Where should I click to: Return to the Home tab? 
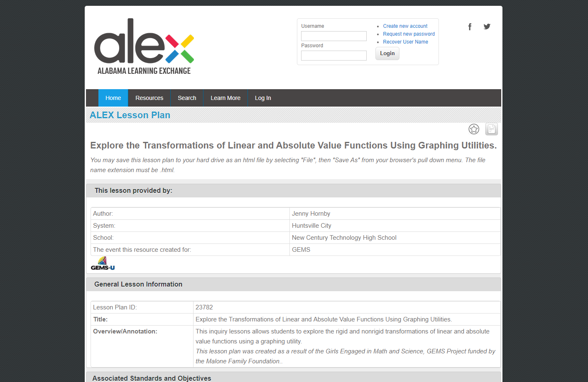pos(113,98)
